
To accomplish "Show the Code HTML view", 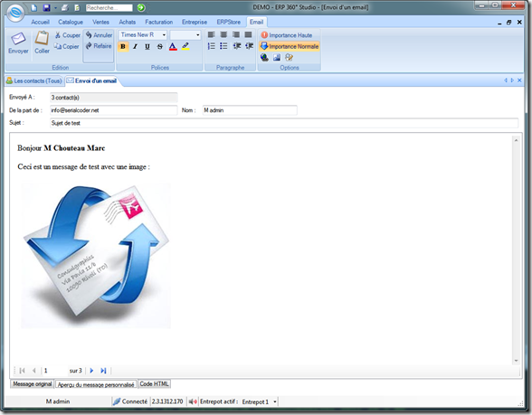I will pos(154,383).
